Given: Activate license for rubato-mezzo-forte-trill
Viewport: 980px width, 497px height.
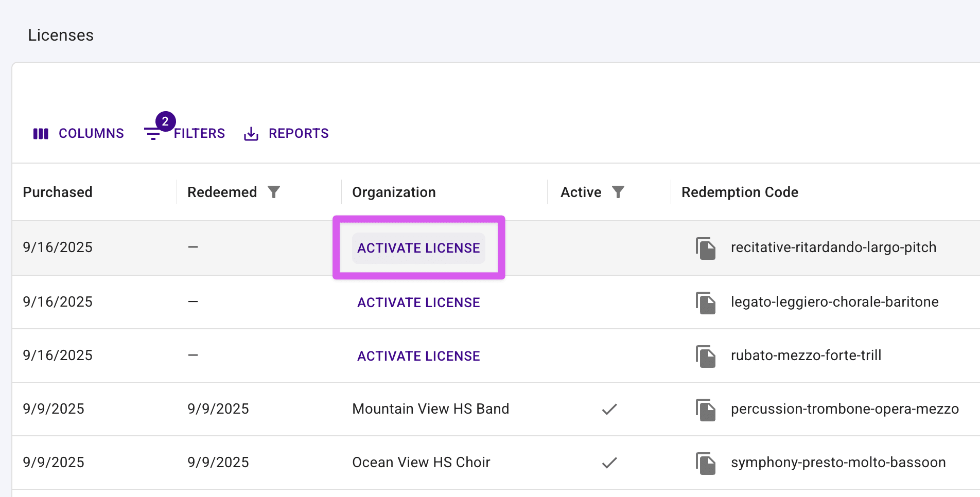Looking at the screenshot, I should point(418,356).
